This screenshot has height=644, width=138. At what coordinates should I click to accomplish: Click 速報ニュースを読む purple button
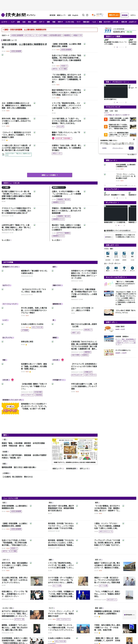(50, 175)
